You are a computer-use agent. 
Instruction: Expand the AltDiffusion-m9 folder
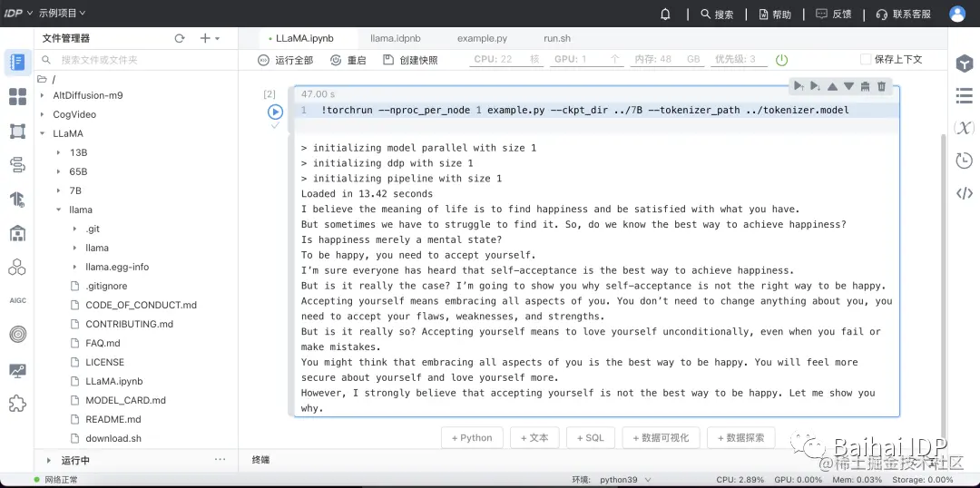pos(42,95)
